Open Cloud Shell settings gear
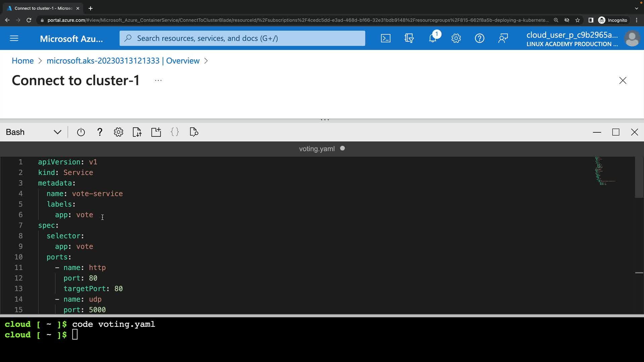This screenshot has height=362, width=644. (x=118, y=132)
